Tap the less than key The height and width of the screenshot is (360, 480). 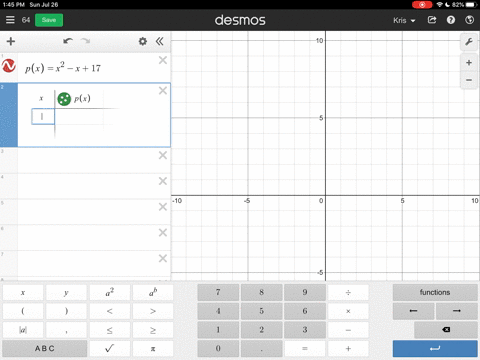point(110,311)
